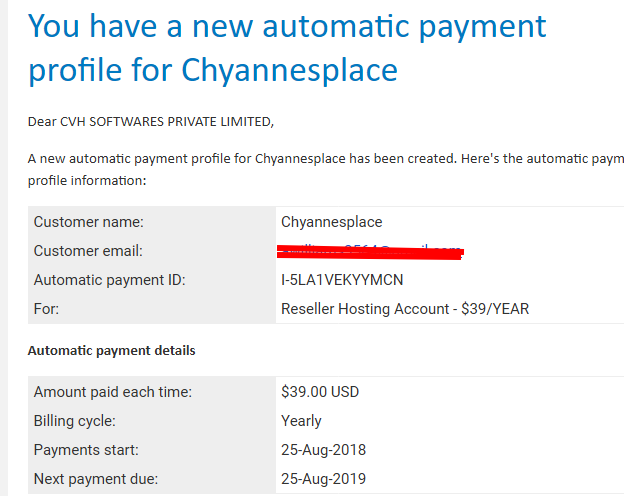
Task: Select the automatic payment ID I-5LA1VEKYYMCN
Action: click(342, 280)
